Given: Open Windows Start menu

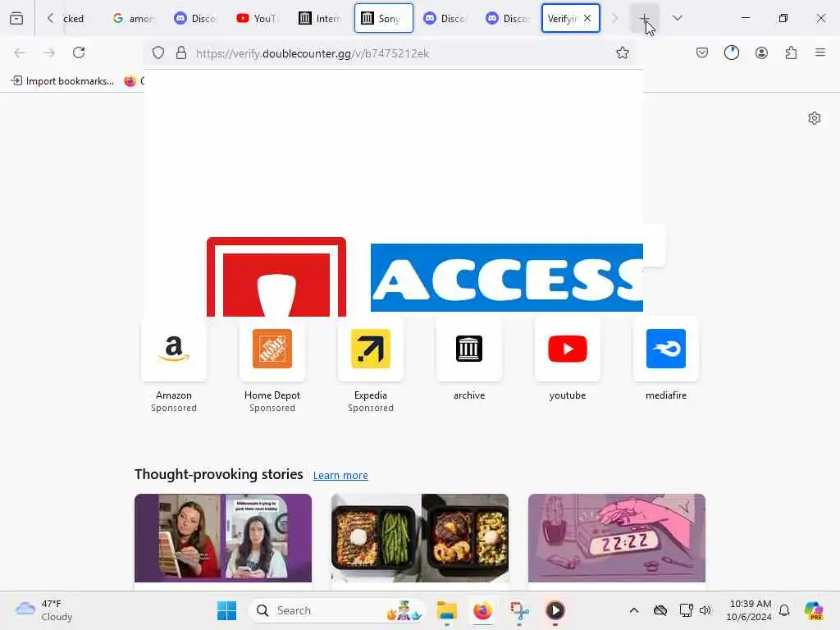Looking at the screenshot, I should click(x=226, y=610).
